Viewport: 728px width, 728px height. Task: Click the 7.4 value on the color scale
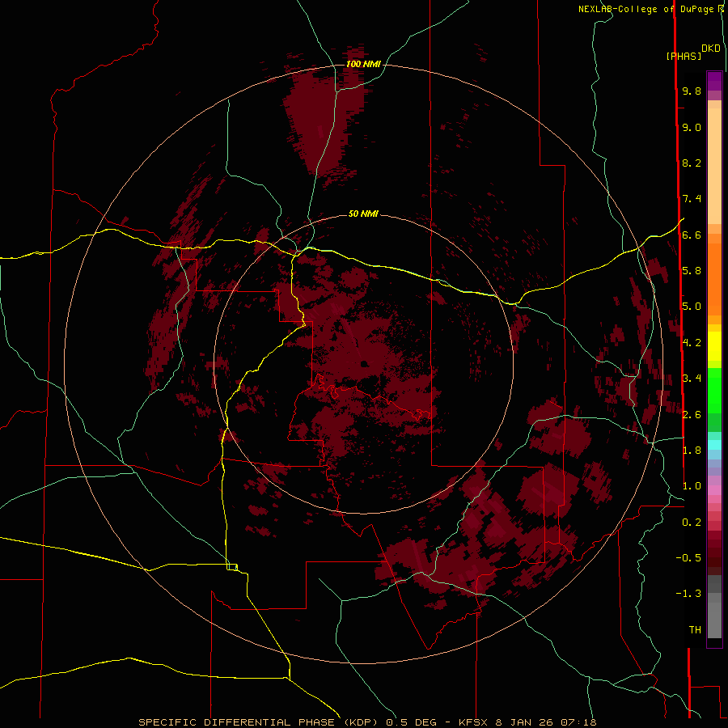pos(692,199)
